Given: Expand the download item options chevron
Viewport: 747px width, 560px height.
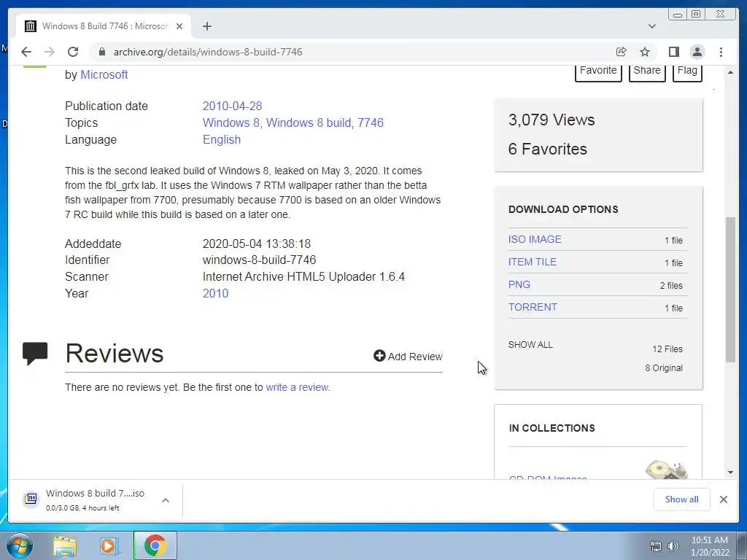Looking at the screenshot, I should click(x=166, y=500).
